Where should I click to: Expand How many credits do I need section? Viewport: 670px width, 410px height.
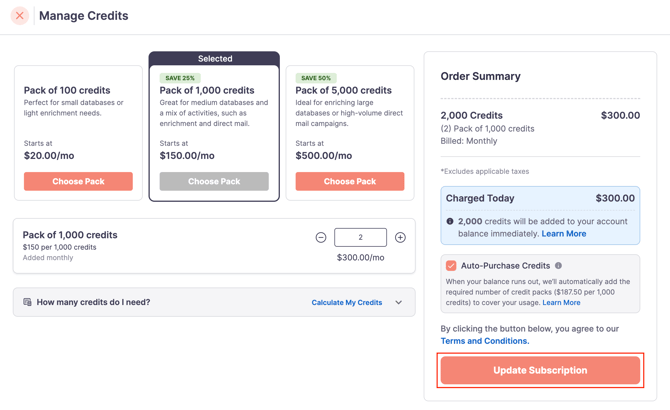tap(214, 302)
